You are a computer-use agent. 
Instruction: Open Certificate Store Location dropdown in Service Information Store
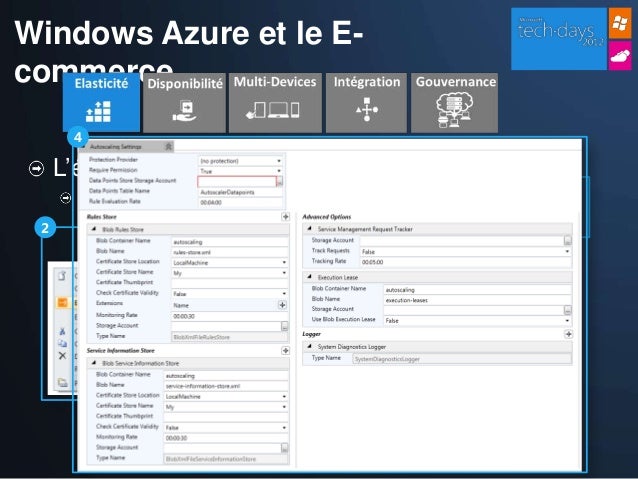click(x=284, y=396)
